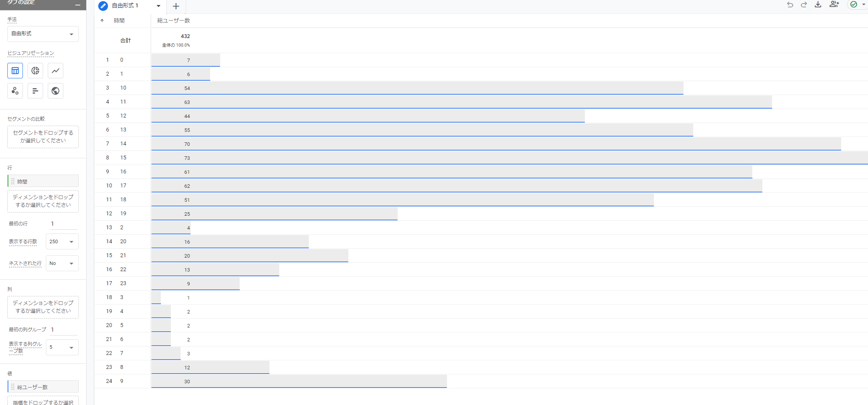Select the geo map visualization

pos(56,91)
